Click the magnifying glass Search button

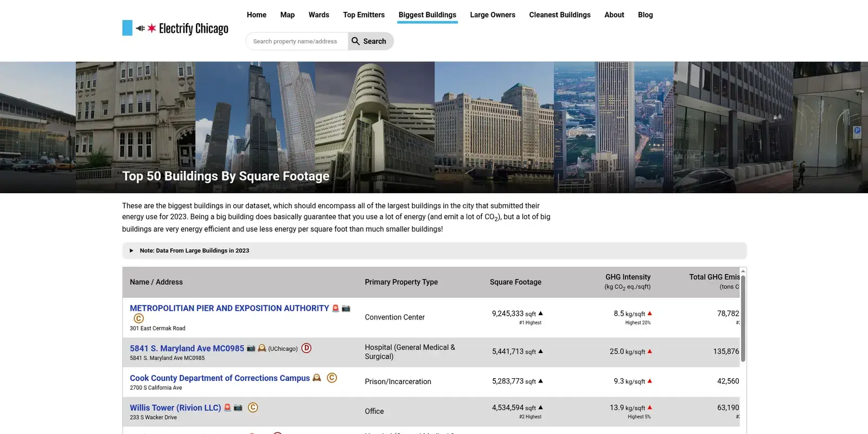pyautogui.click(x=370, y=41)
